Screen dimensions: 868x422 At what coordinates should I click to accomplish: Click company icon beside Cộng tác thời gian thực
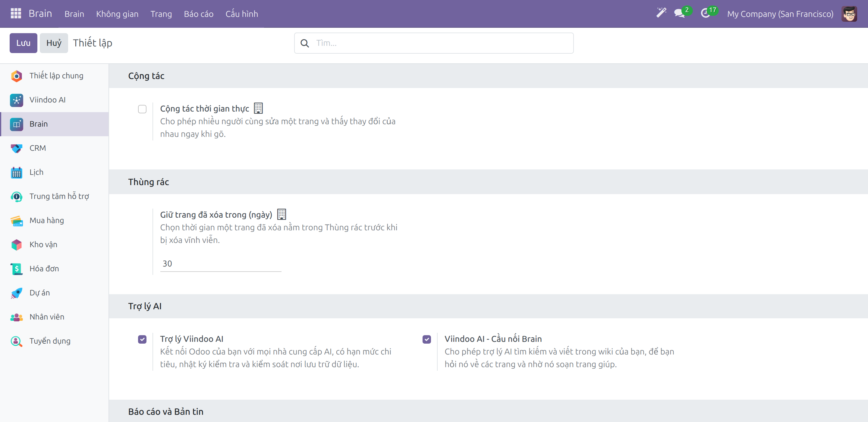tap(258, 108)
